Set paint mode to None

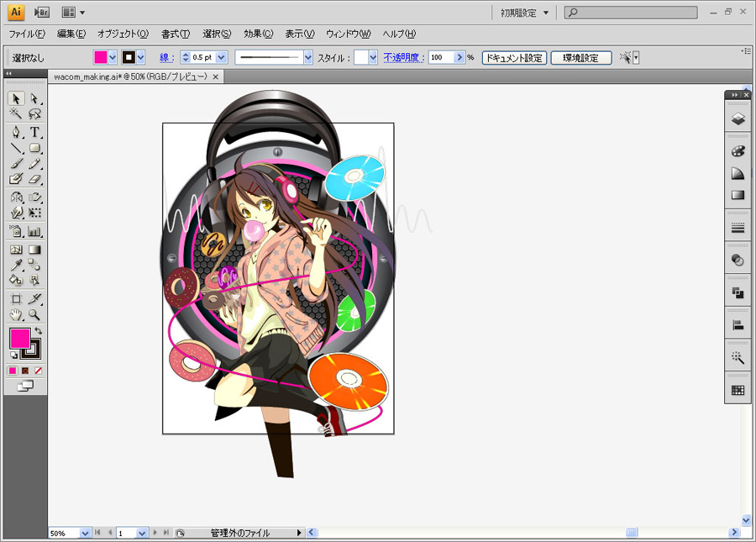38,371
